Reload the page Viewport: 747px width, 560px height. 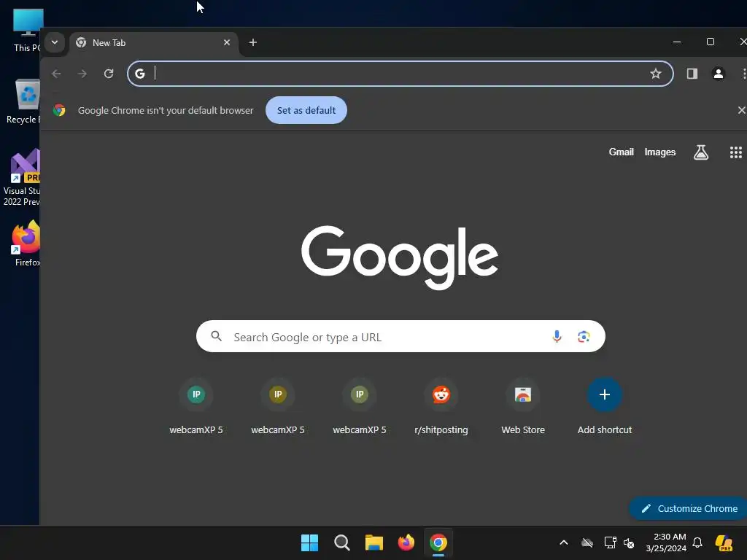tap(109, 74)
